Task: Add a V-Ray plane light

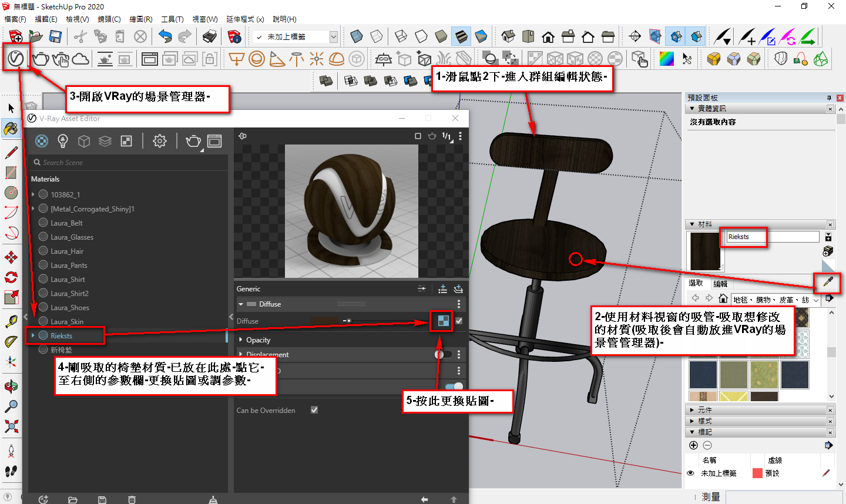Action: pyautogui.click(x=236, y=59)
